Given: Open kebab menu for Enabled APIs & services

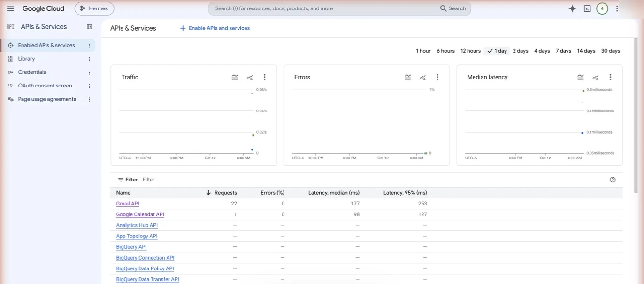Looking at the screenshot, I should (x=89, y=46).
